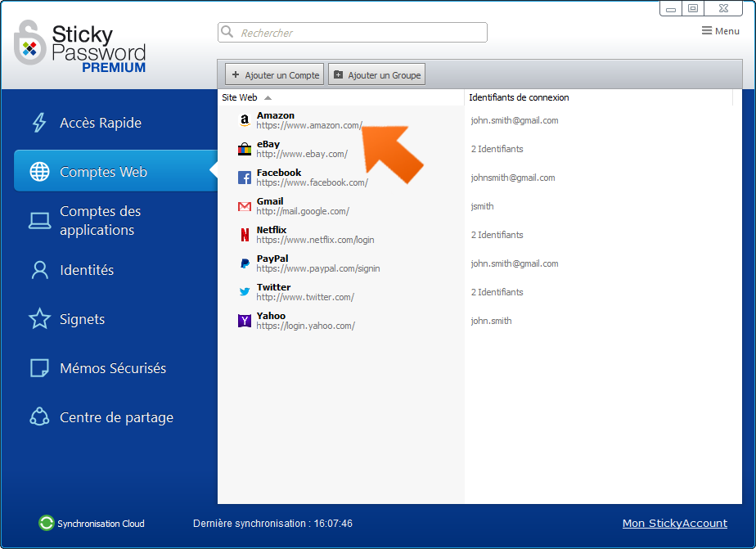Image resolution: width=756 pixels, height=549 pixels.
Task: Open the Menu dropdown
Action: 720,31
